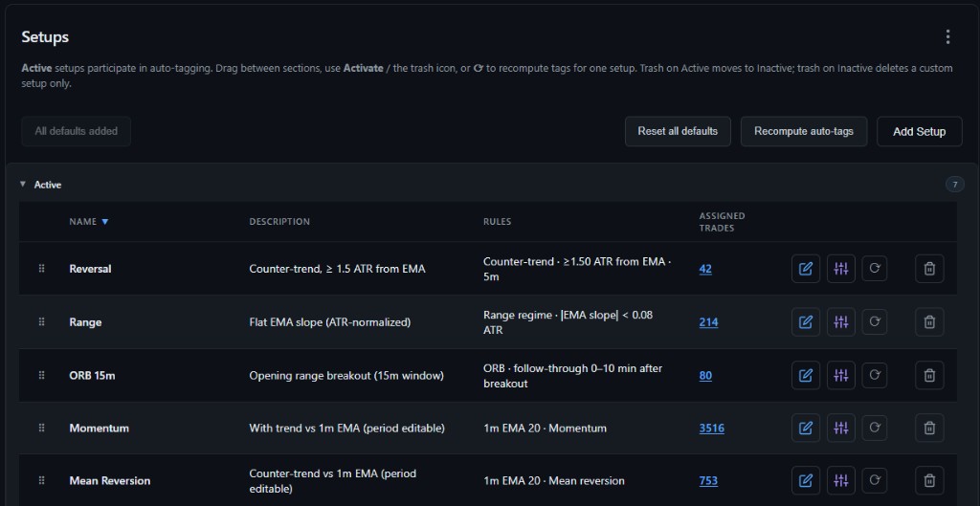
Task: Edit the Reversal setup
Action: (806, 269)
